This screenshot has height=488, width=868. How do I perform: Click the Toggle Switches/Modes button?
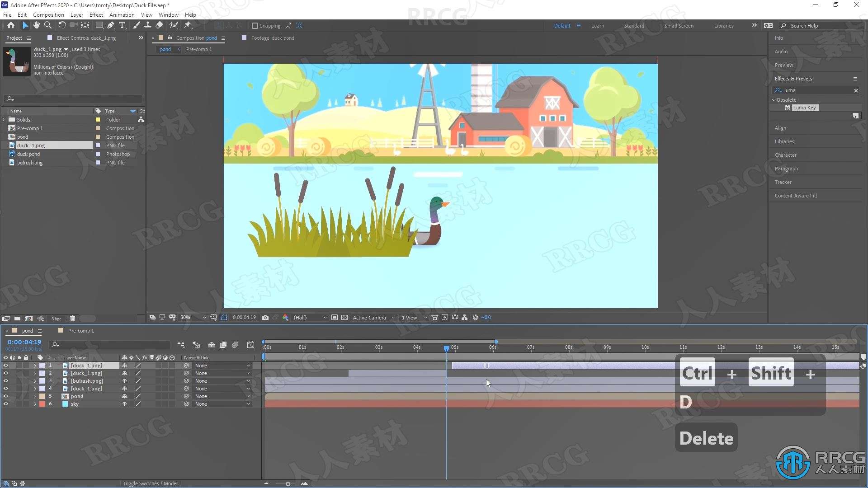tap(151, 483)
